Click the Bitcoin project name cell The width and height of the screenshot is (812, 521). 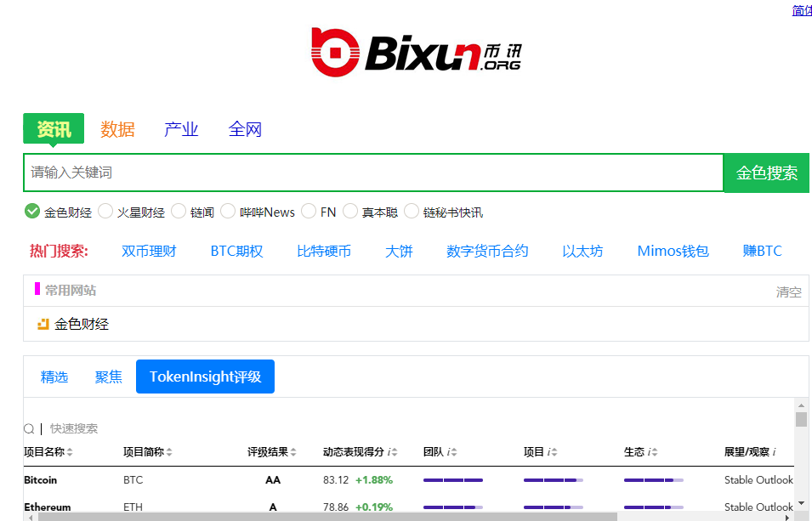tap(41, 480)
